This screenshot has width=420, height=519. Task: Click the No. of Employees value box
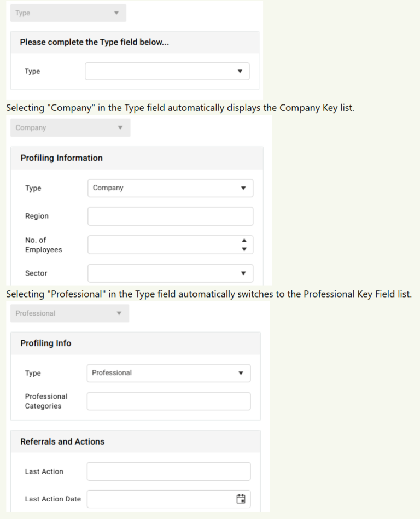[164, 244]
